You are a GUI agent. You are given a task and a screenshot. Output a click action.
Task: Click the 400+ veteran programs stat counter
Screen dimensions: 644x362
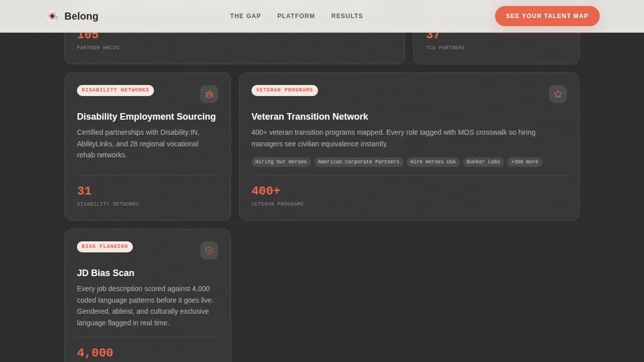(x=266, y=191)
